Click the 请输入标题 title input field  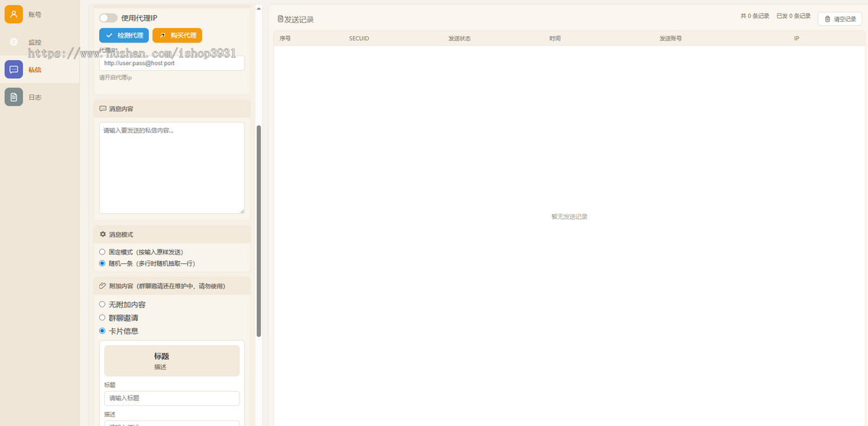[171, 399]
